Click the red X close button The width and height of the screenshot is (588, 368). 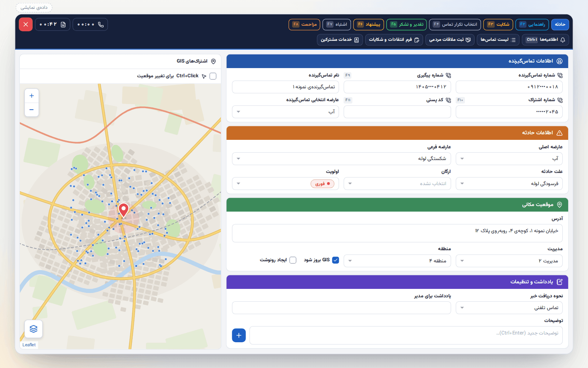(26, 24)
